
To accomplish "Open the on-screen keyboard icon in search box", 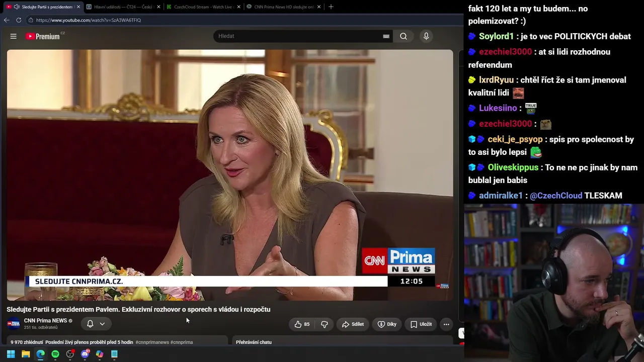I will pos(386,36).
